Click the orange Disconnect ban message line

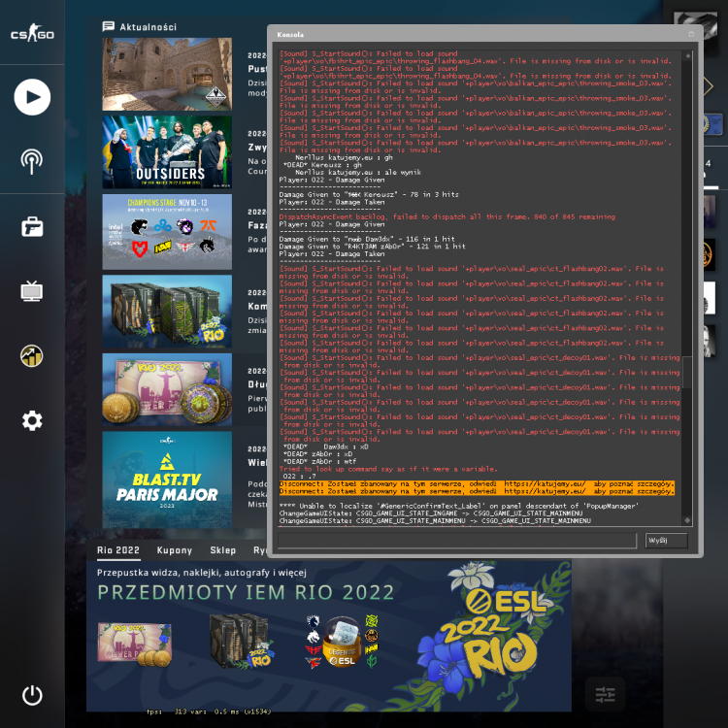[477, 487]
